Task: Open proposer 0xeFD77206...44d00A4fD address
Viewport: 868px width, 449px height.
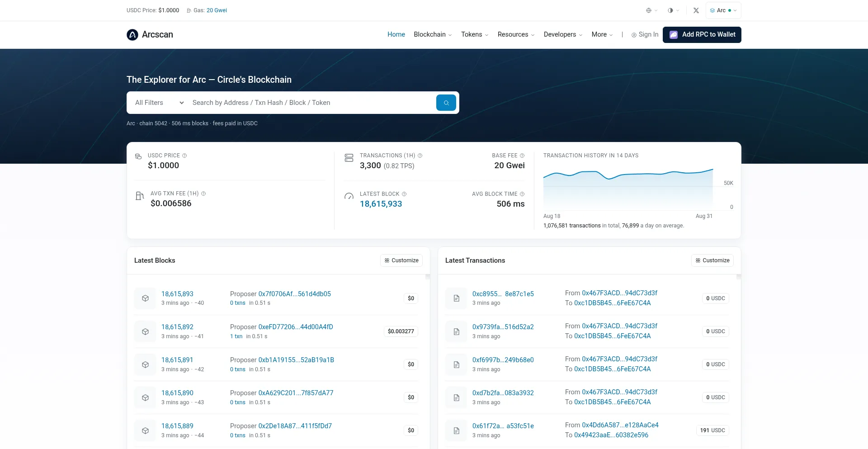Action: pyautogui.click(x=296, y=327)
